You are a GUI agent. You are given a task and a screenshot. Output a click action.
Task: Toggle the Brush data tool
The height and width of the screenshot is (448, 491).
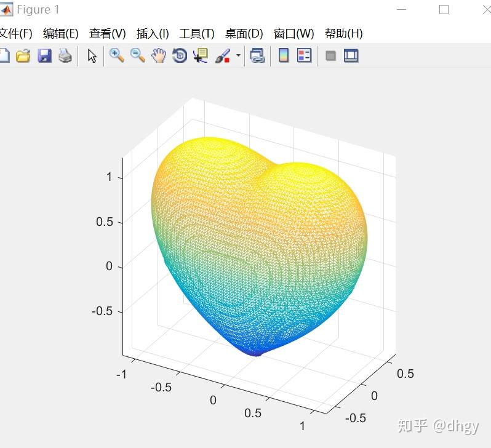click(223, 56)
